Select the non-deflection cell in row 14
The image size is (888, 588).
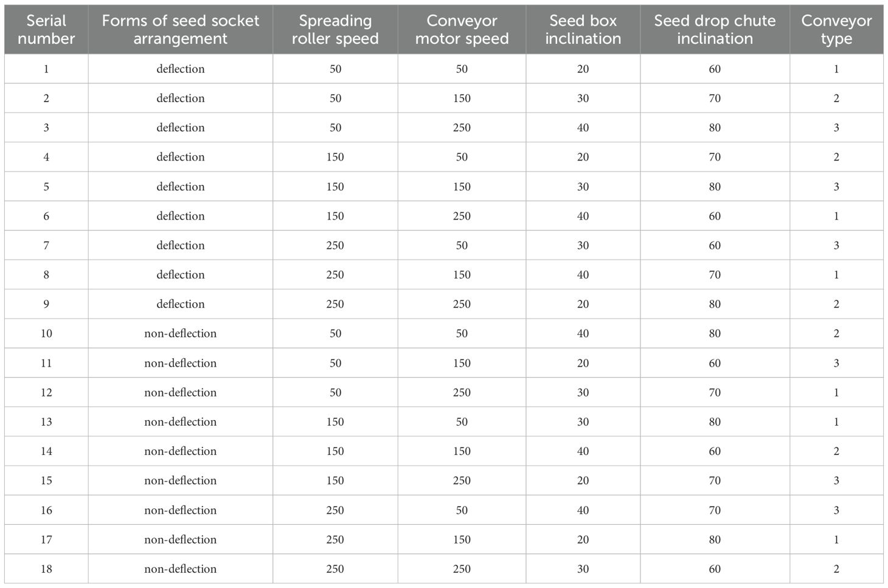(180, 451)
